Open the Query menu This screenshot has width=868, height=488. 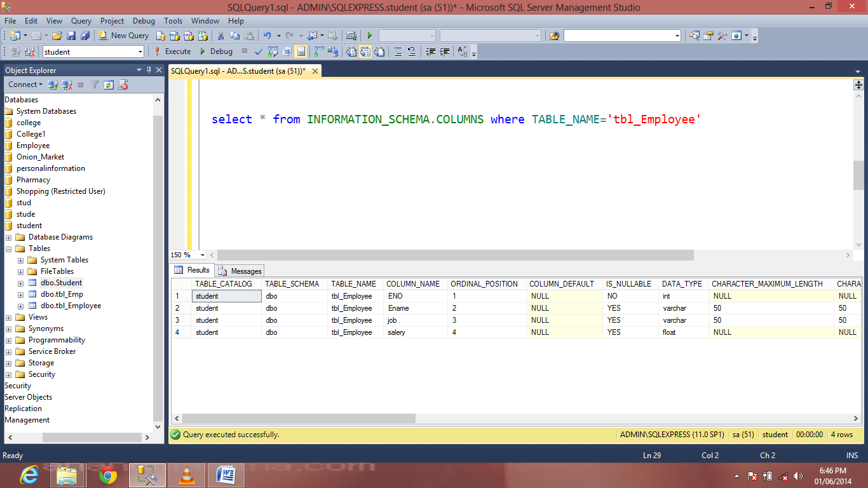(81, 21)
